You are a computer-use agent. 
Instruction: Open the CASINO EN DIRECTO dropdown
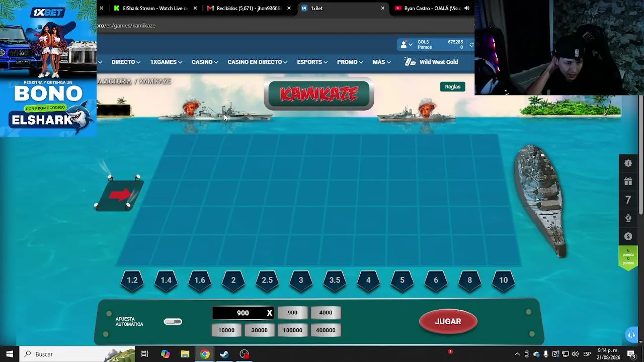[x=258, y=62]
